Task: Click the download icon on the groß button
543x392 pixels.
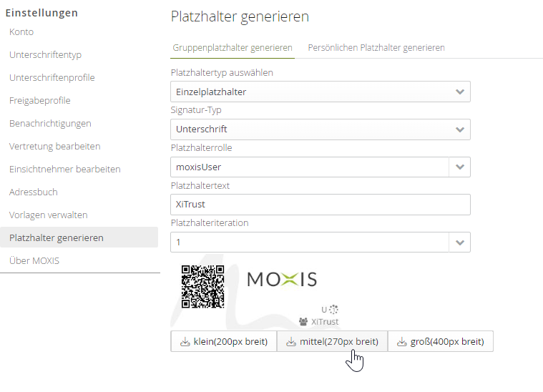Action: point(401,342)
